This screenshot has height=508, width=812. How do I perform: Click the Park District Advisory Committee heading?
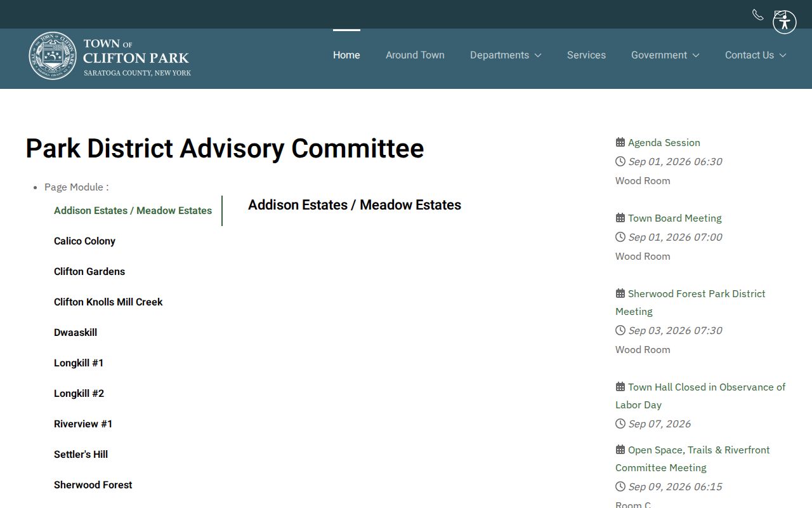(x=225, y=149)
